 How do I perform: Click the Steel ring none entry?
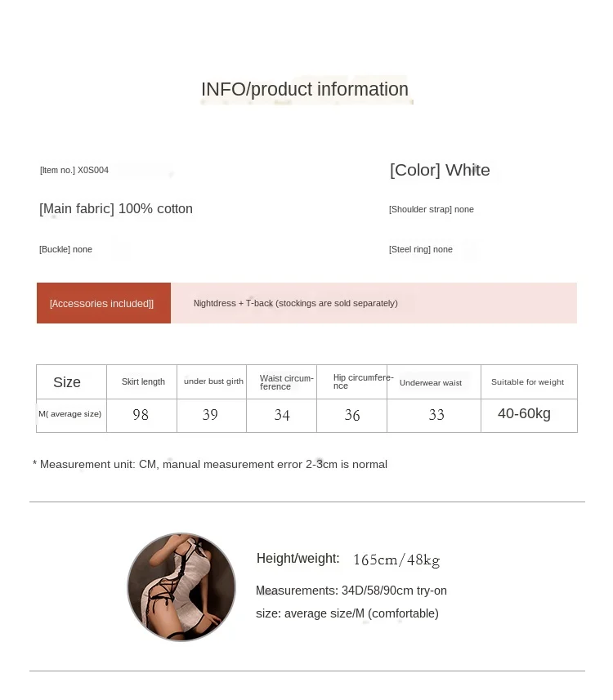click(x=420, y=249)
